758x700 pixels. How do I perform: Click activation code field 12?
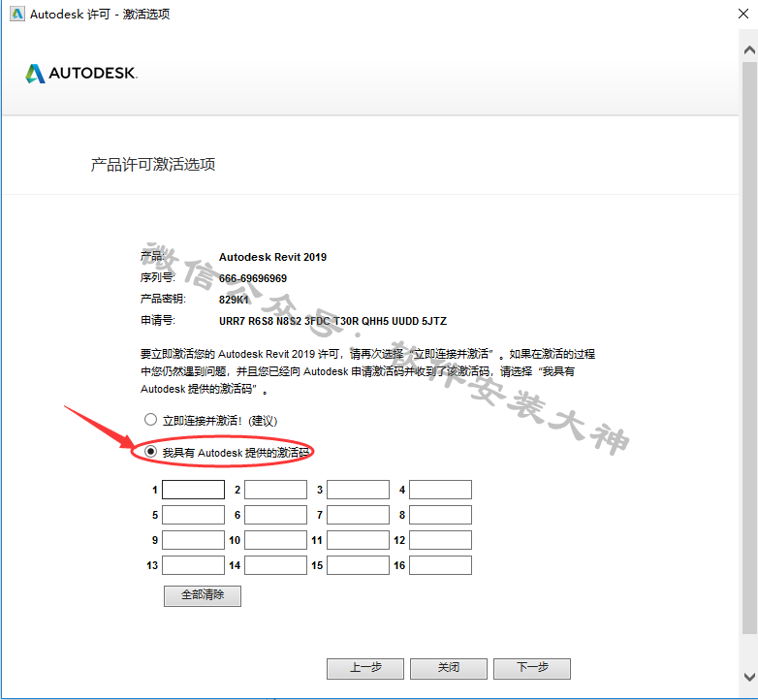440,540
